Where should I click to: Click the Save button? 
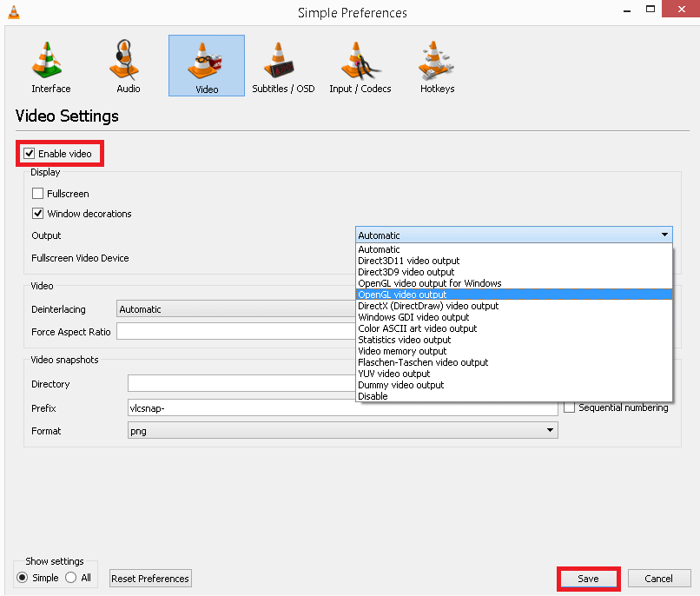(588, 578)
